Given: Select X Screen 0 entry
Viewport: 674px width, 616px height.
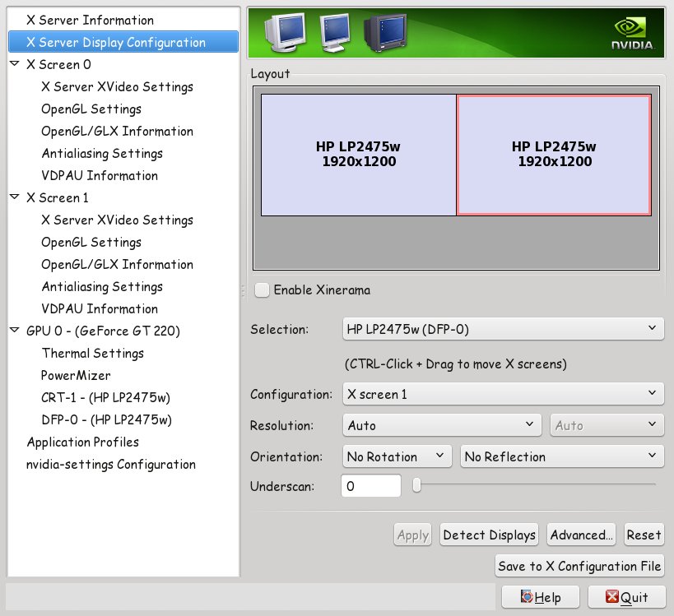Looking at the screenshot, I should [x=58, y=64].
